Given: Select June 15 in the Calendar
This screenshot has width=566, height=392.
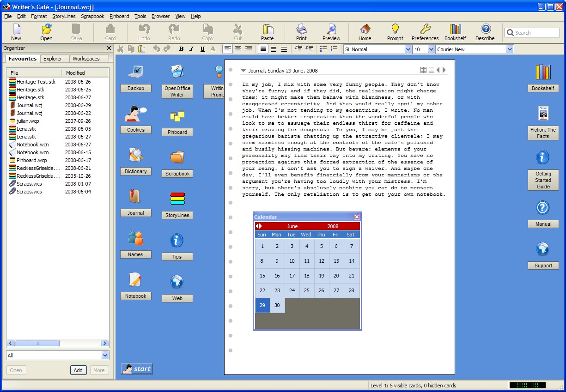Looking at the screenshot, I should (262, 276).
